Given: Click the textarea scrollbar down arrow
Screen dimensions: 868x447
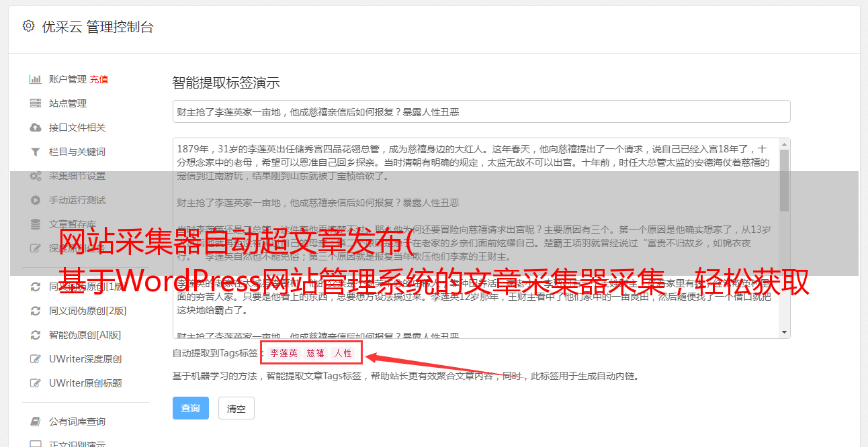Looking at the screenshot, I should click(x=785, y=332).
